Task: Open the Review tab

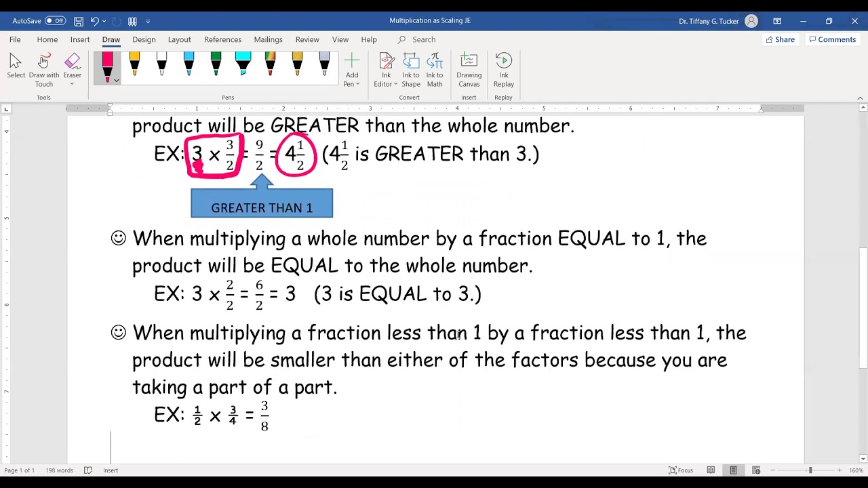Action: [307, 39]
